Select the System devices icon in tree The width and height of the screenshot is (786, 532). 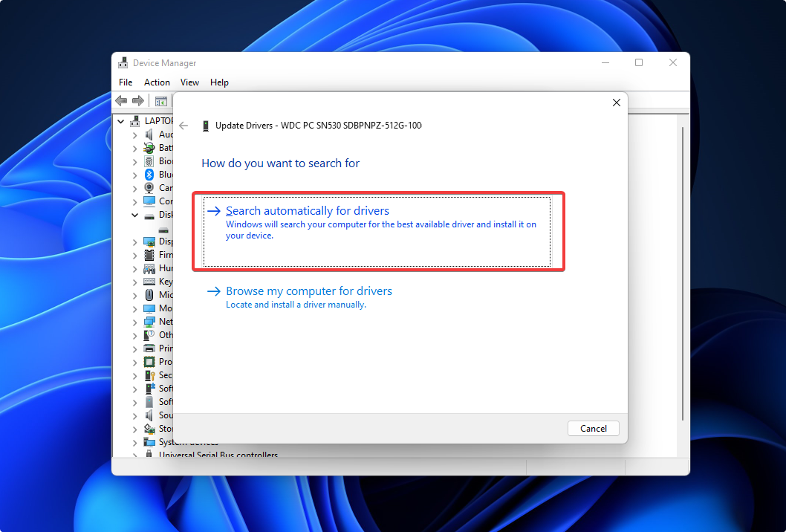(x=149, y=442)
